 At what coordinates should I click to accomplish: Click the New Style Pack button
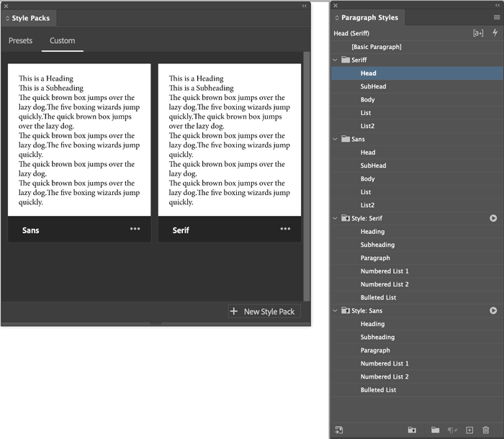pos(264,311)
